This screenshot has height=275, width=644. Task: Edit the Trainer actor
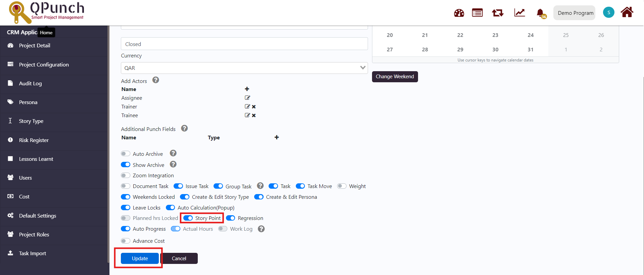point(247,106)
